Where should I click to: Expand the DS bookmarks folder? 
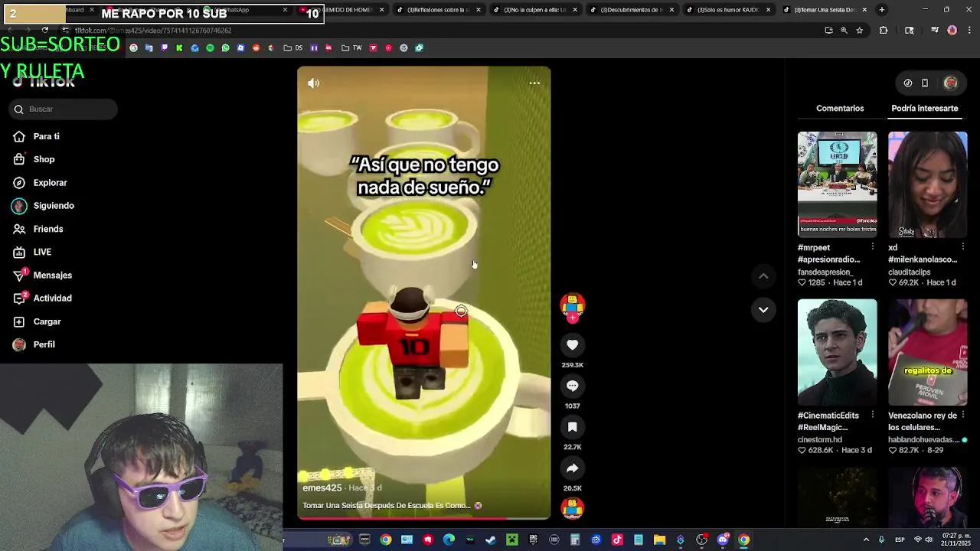click(x=292, y=47)
